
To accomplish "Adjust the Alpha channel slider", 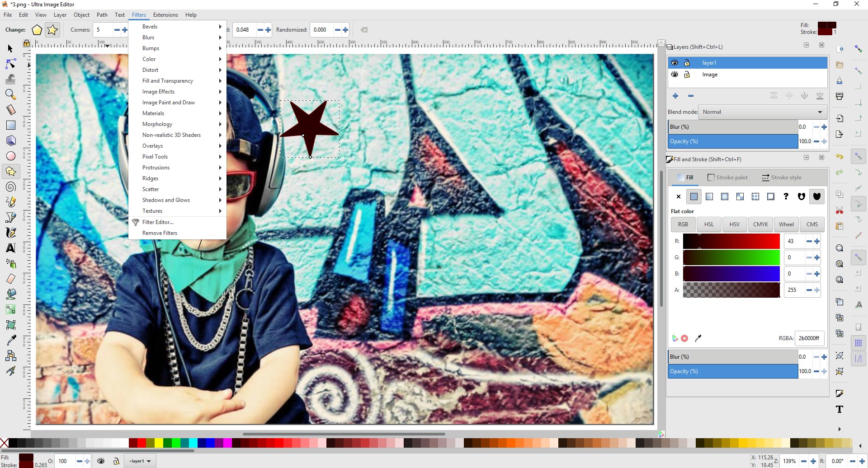I will (731, 290).
